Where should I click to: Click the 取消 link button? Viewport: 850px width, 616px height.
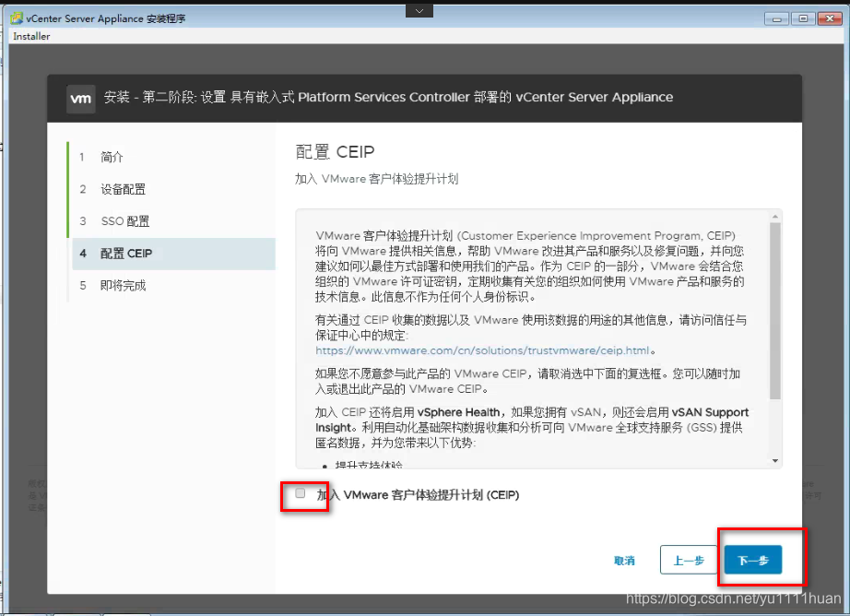coord(624,560)
